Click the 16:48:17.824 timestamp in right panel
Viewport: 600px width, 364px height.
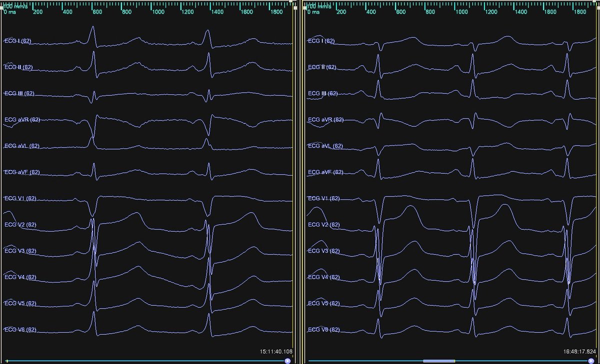pyautogui.click(x=580, y=351)
